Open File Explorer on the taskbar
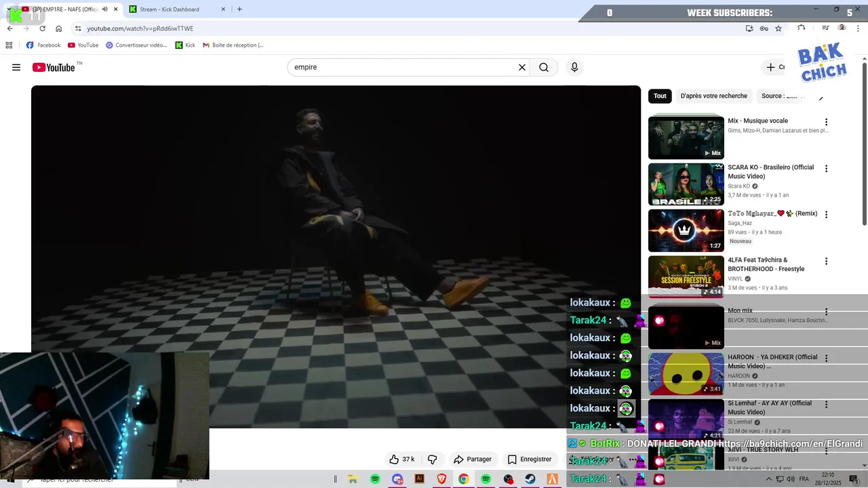Image resolution: width=868 pixels, height=488 pixels. 353,479
